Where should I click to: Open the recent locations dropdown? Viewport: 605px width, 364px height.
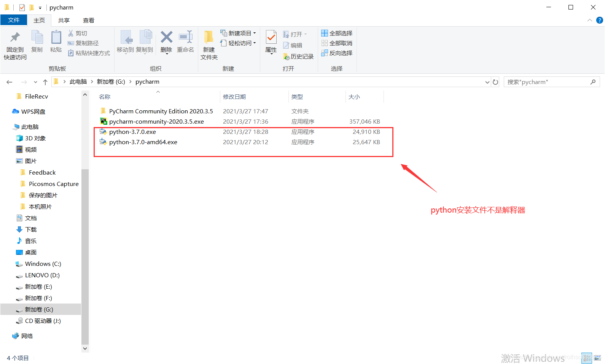[35, 82]
